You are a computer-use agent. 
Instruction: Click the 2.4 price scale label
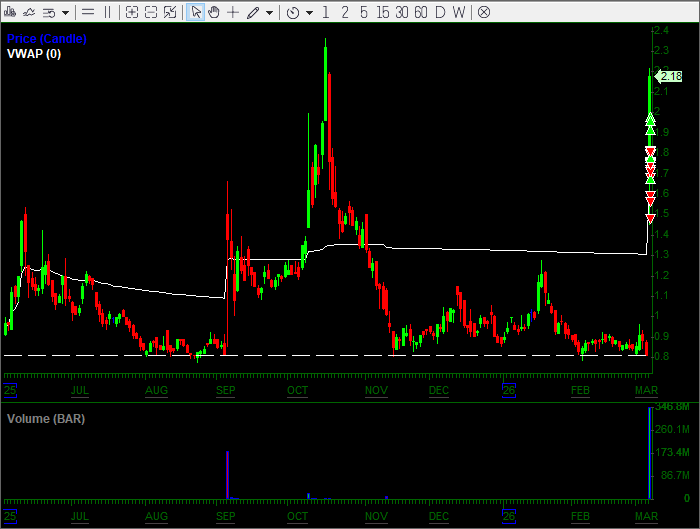click(x=661, y=30)
